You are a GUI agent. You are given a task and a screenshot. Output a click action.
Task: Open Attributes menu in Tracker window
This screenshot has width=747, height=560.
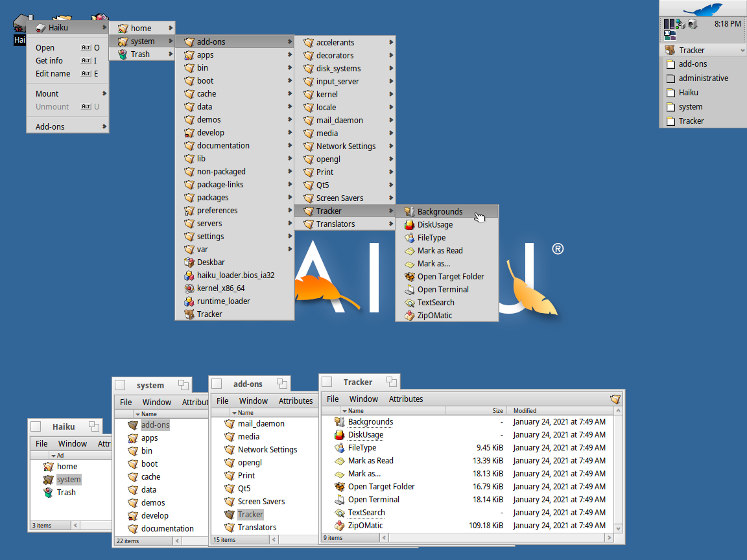405,399
